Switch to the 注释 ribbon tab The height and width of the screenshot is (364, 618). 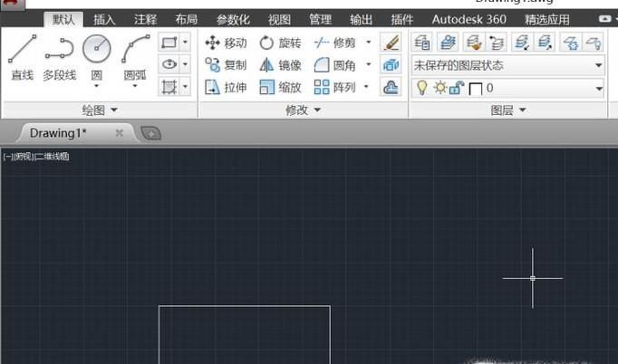tap(145, 19)
